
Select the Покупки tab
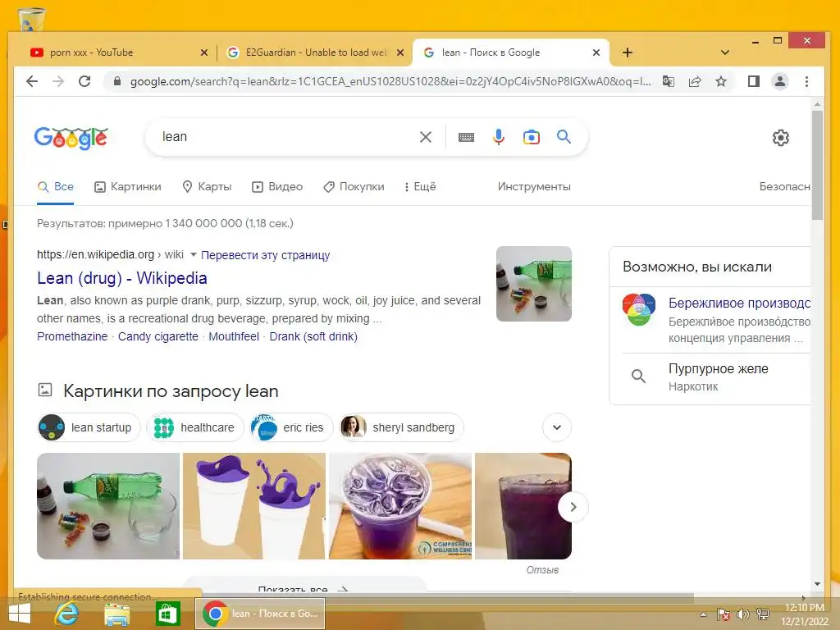[x=354, y=187]
